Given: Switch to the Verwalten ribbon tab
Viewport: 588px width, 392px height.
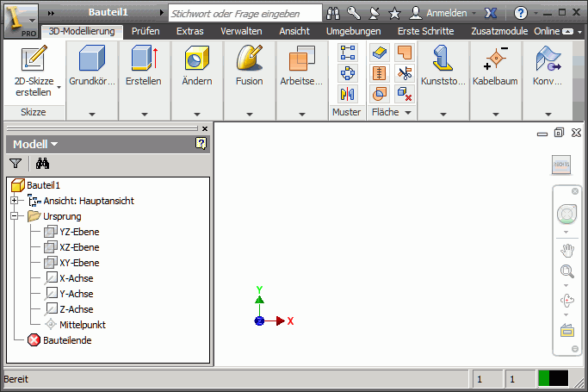Looking at the screenshot, I should coord(241,30).
